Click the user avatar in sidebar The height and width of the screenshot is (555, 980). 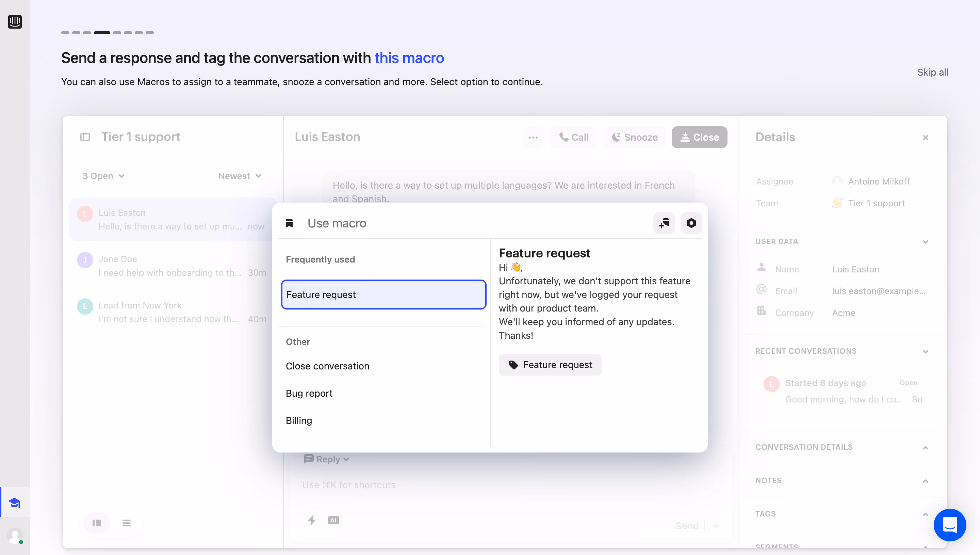coord(15,536)
